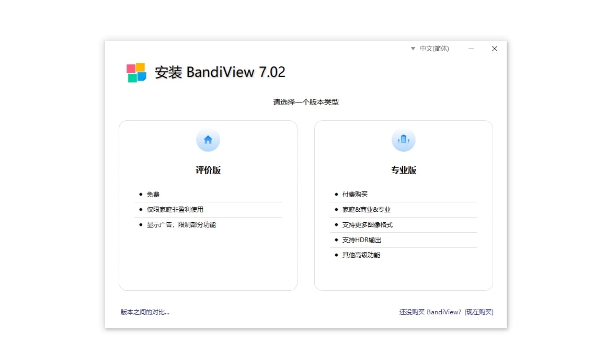Select the 专业版 edition title
594x364 pixels.
[x=404, y=170]
